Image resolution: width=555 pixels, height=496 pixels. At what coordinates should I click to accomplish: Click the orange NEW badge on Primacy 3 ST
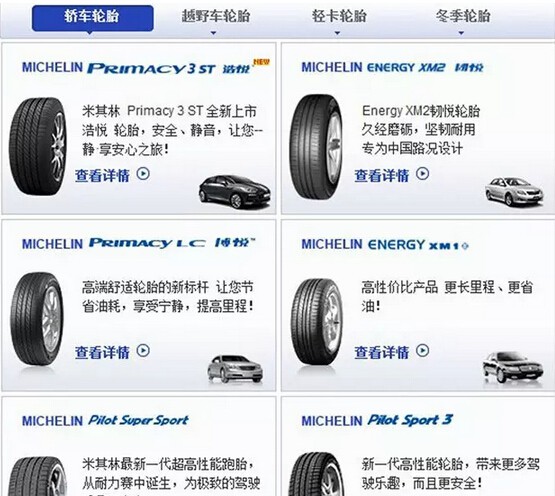click(261, 62)
